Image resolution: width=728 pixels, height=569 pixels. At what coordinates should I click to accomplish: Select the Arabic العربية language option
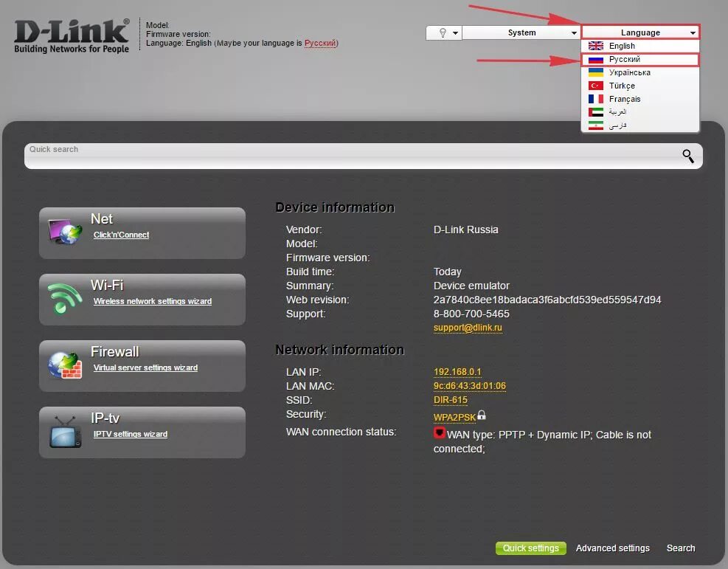[x=640, y=112]
